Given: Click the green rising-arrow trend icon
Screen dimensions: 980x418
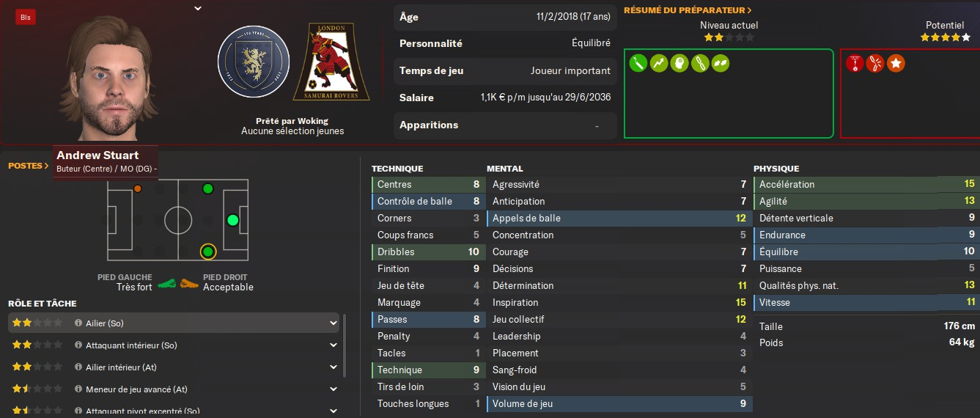Looking at the screenshot, I should 659,64.
